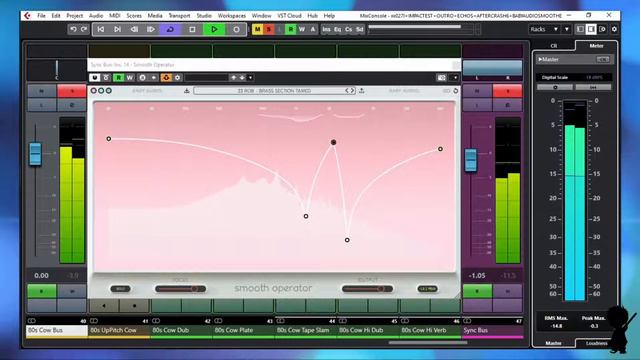Toggle global Write automation W button
This screenshot has width=640, height=360.
pyautogui.click(x=302, y=29)
